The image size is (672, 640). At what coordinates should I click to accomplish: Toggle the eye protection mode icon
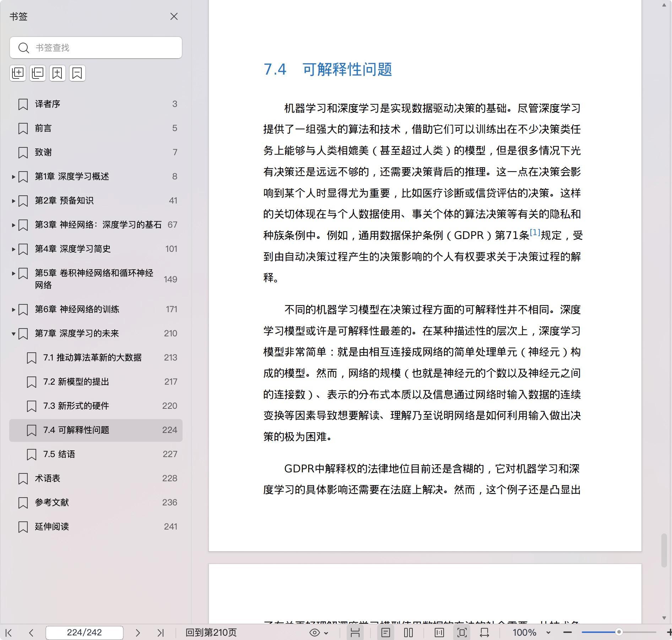pos(315,633)
